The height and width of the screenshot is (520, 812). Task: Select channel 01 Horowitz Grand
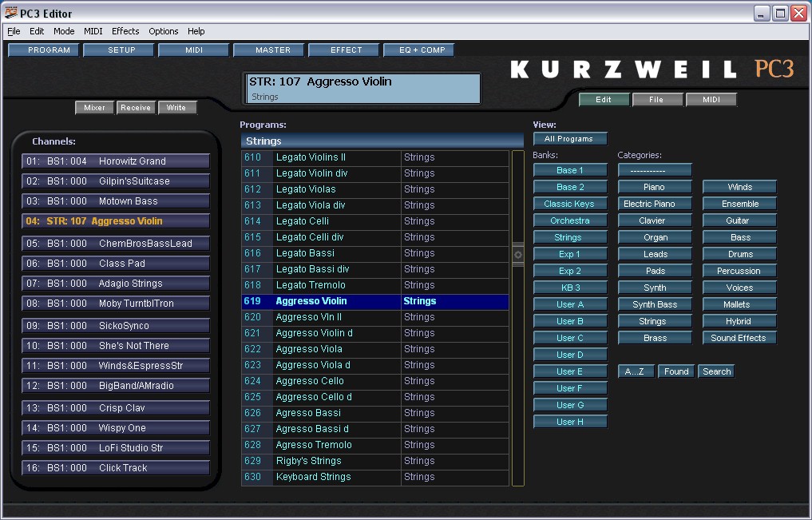point(116,161)
